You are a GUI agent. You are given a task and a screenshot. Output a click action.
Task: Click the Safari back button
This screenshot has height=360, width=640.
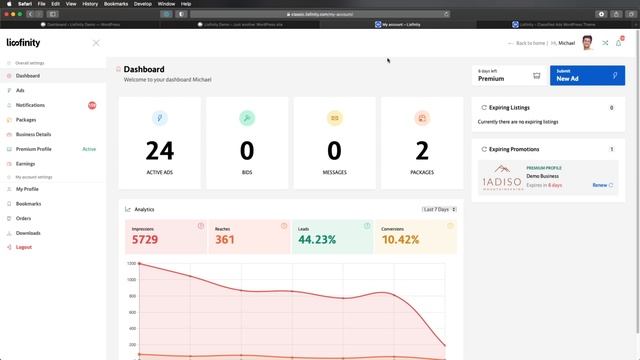30,14
